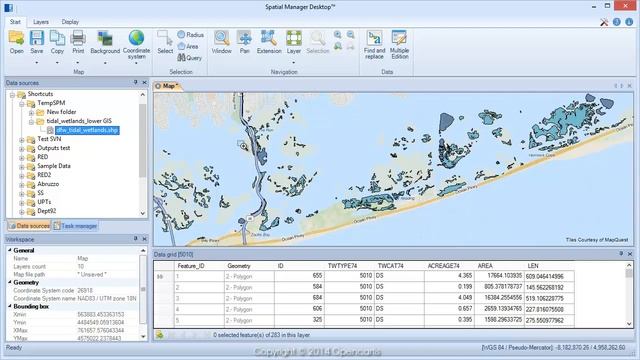Select the New folder tree item
640x360 pixels.
[61, 112]
